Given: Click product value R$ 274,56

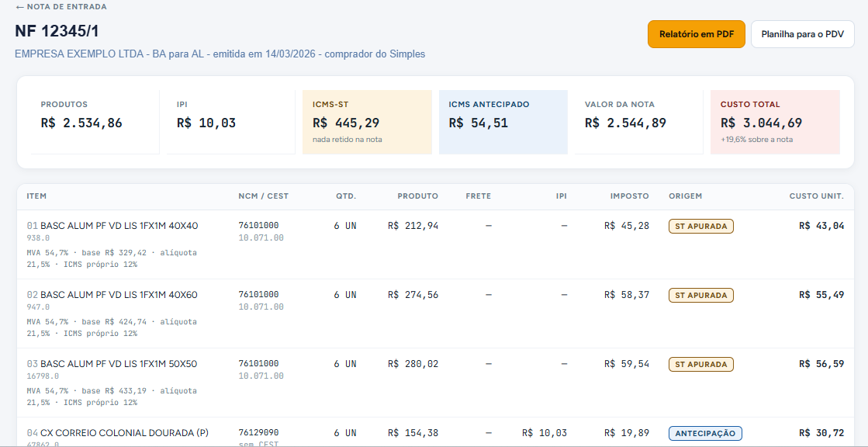Looking at the screenshot, I should point(413,295).
